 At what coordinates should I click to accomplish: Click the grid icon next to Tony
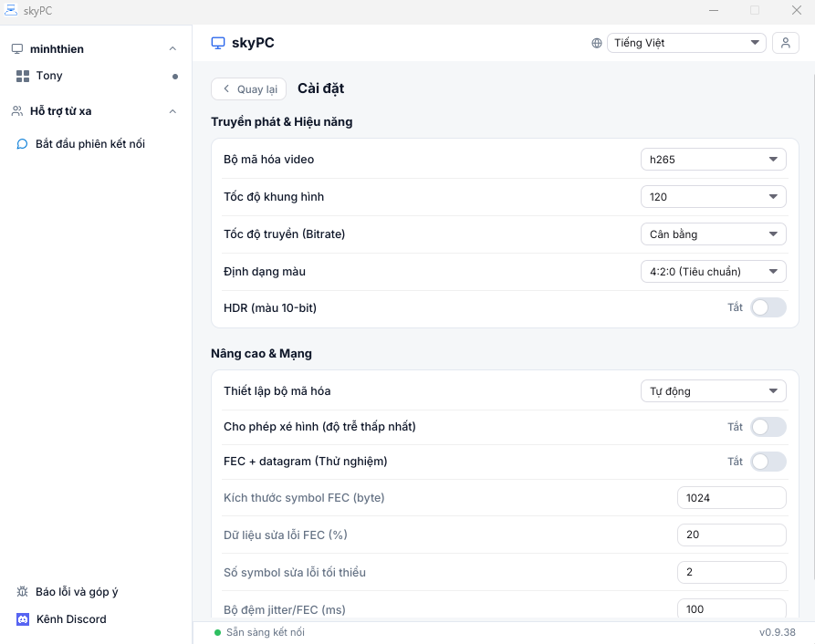23,76
